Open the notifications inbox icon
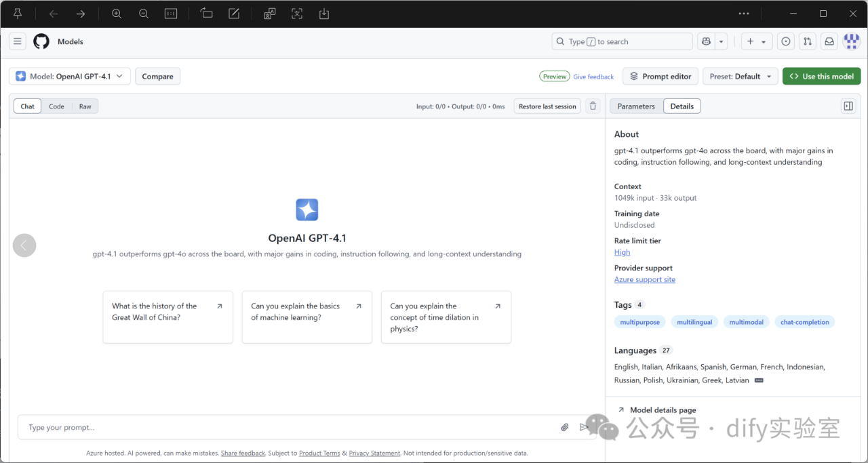 coord(829,41)
